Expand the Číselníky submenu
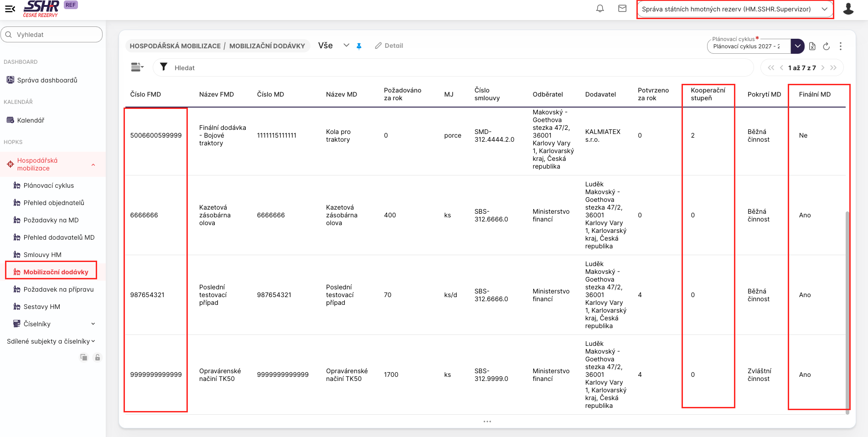The height and width of the screenshot is (437, 868). point(93,324)
